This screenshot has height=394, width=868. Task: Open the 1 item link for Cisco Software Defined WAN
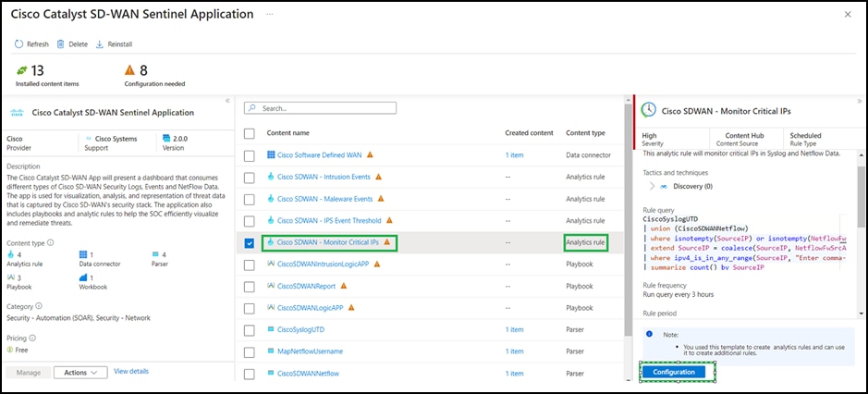[514, 154]
